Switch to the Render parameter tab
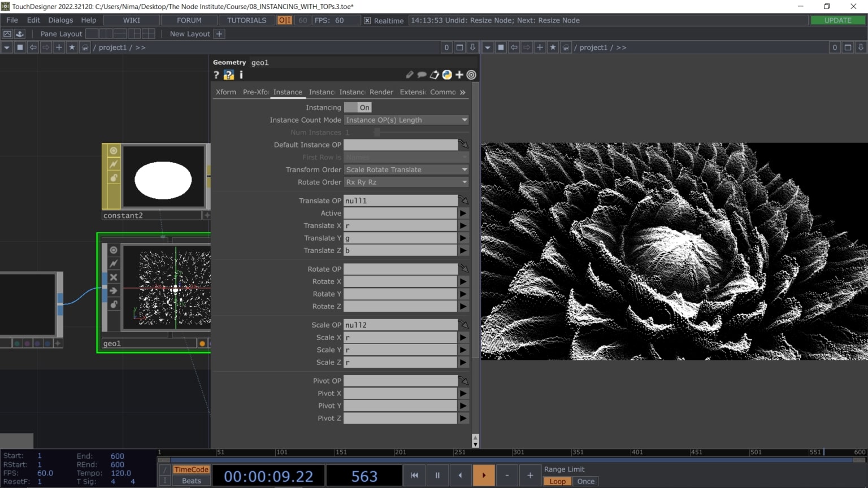Image resolution: width=868 pixels, height=488 pixels. tap(381, 92)
